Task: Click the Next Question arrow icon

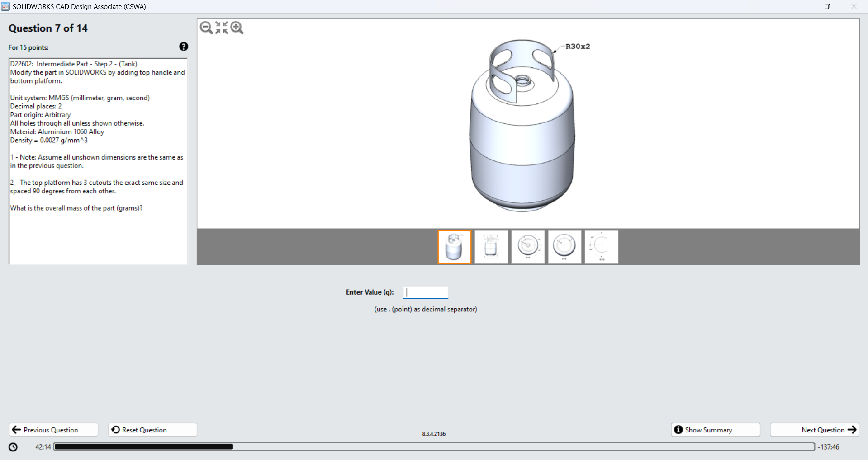Action: (x=852, y=429)
